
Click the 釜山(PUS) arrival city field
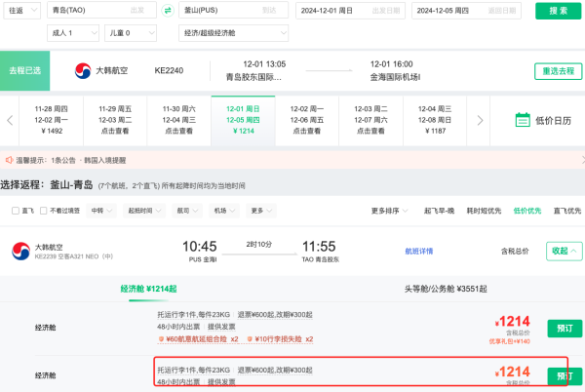pyautogui.click(x=234, y=11)
